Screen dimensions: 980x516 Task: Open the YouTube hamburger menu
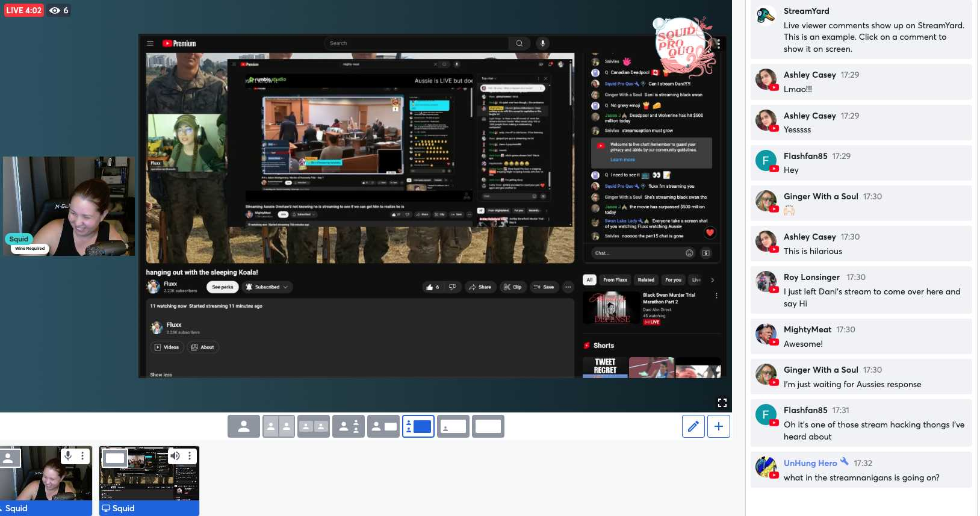pyautogui.click(x=150, y=43)
